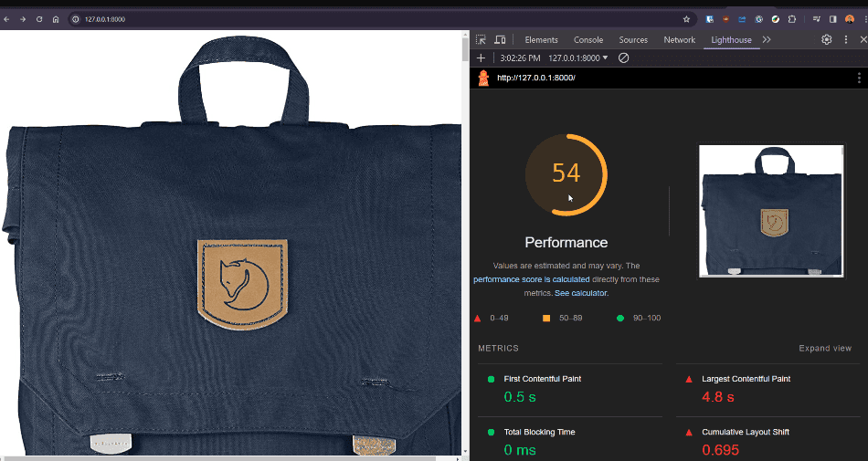Image resolution: width=868 pixels, height=461 pixels.
Task: Reload the page in the browser
Action: 39,19
